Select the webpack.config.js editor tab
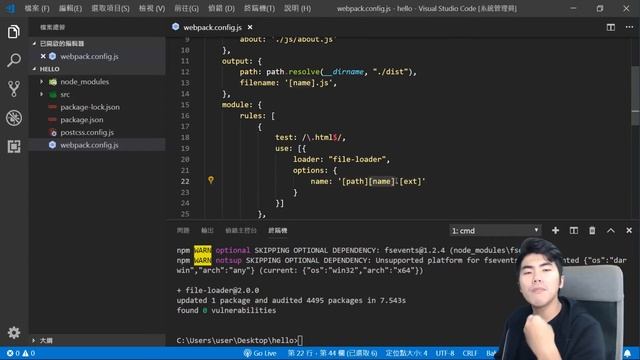640x360 pixels. coord(212,27)
